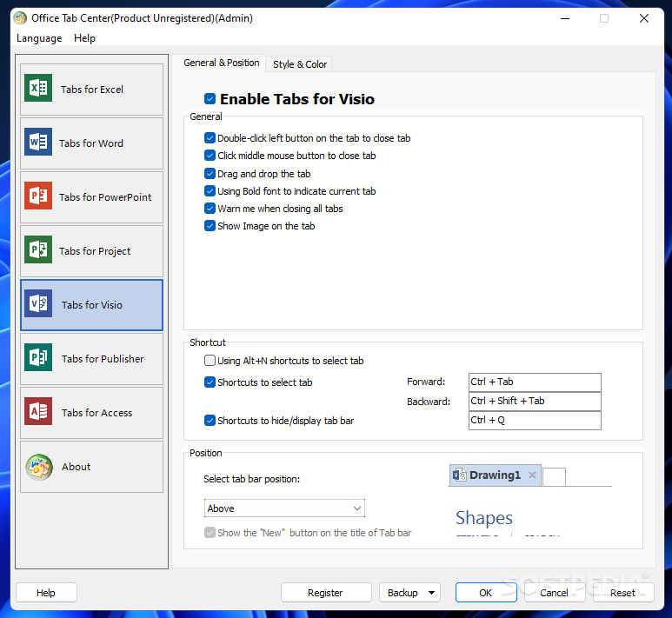
Task: Click the Backward shortcut field Ctrl + Shift + Tab
Action: [x=535, y=402]
